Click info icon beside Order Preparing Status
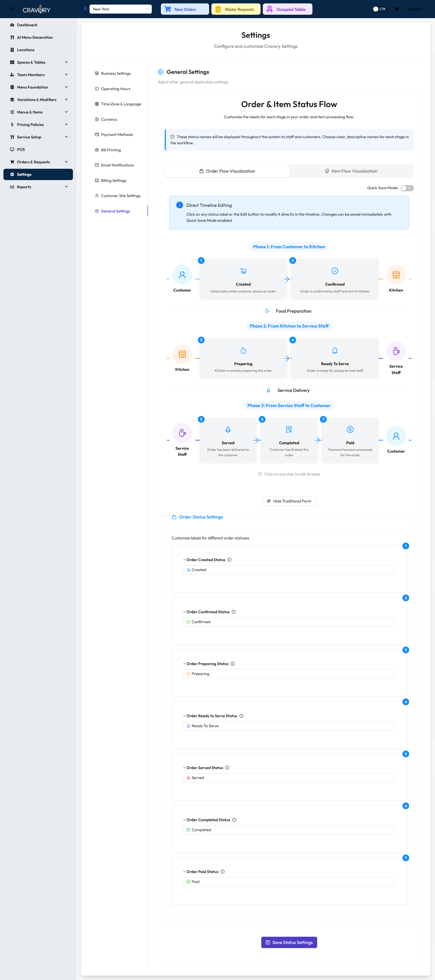435x980 pixels. tap(232, 664)
